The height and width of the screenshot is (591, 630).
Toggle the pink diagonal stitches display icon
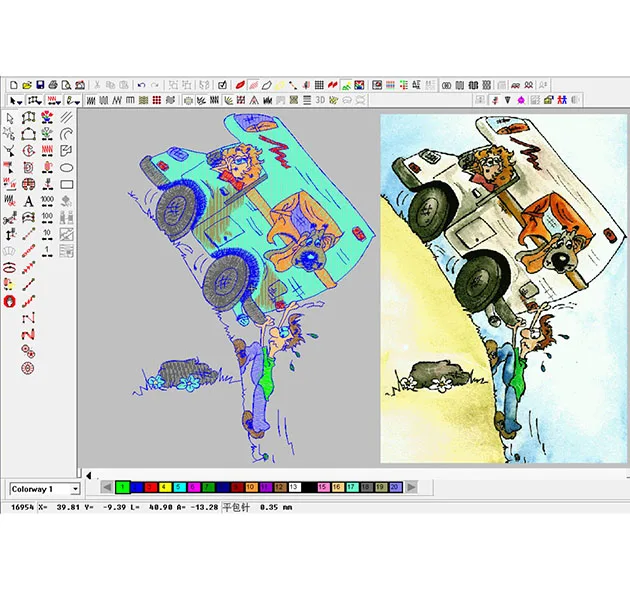click(254, 85)
